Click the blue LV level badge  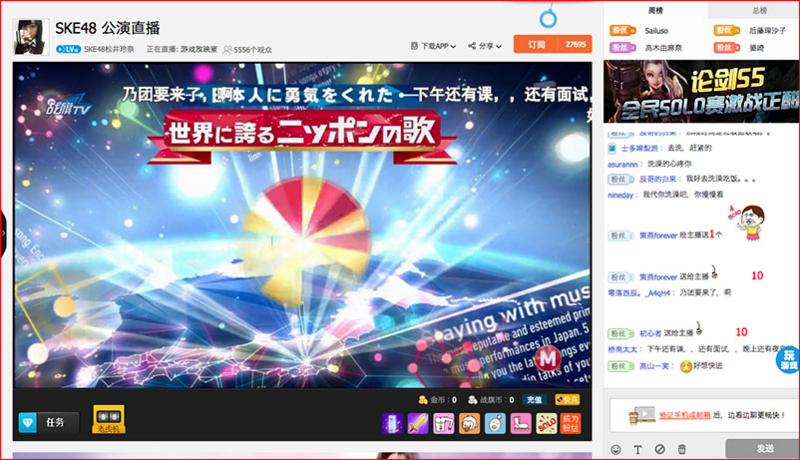click(x=68, y=49)
